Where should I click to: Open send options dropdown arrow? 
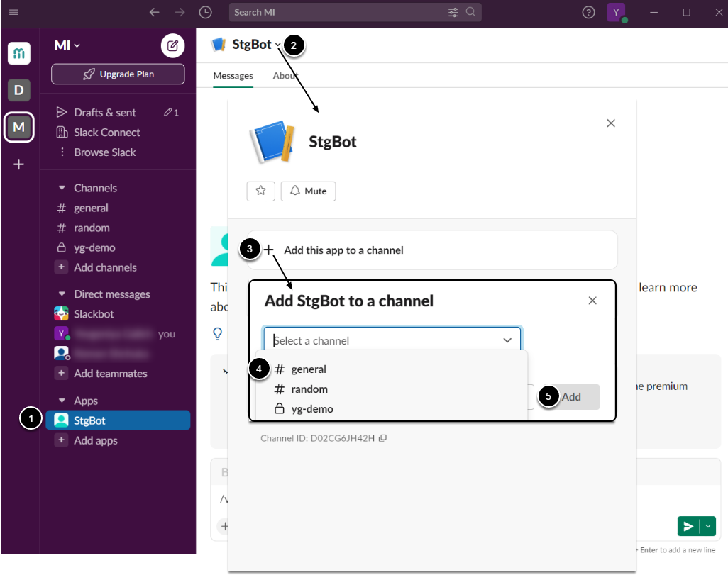click(x=708, y=526)
